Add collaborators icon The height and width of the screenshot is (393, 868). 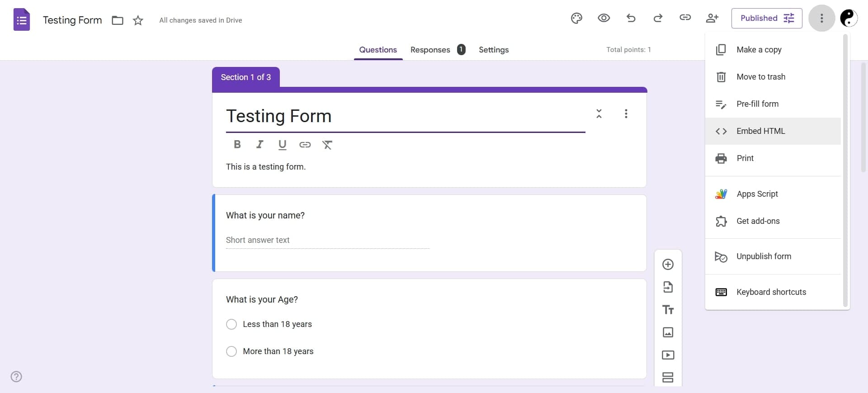[712, 18]
